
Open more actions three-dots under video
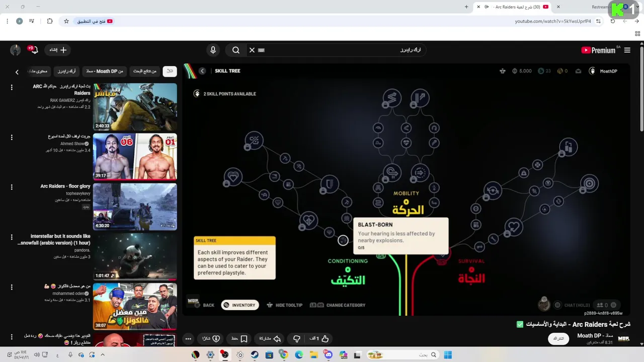coord(188,339)
